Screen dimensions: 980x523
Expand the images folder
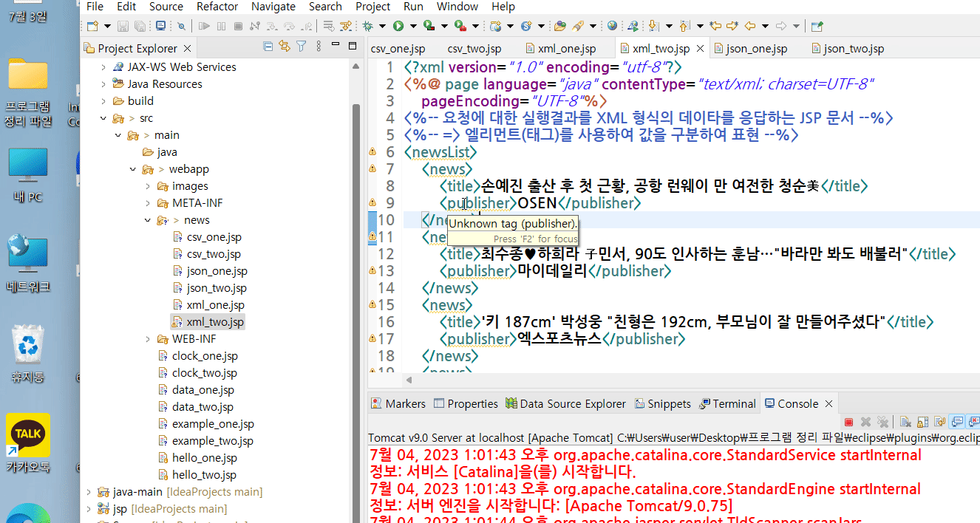pos(148,186)
